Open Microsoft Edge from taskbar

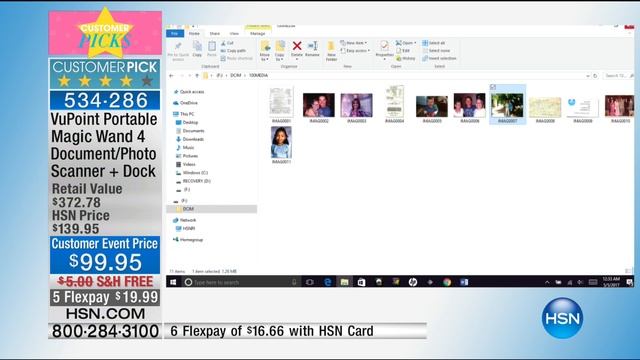pyautogui.click(x=327, y=282)
